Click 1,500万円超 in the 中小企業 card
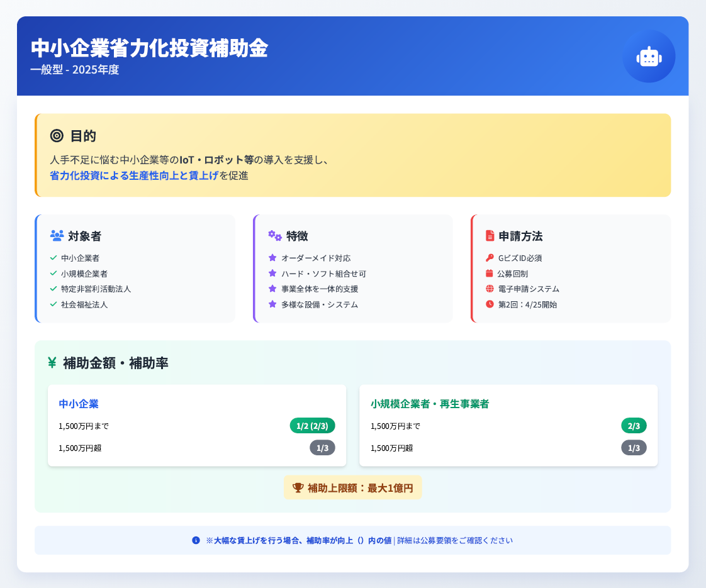The image size is (706, 588). [80, 448]
